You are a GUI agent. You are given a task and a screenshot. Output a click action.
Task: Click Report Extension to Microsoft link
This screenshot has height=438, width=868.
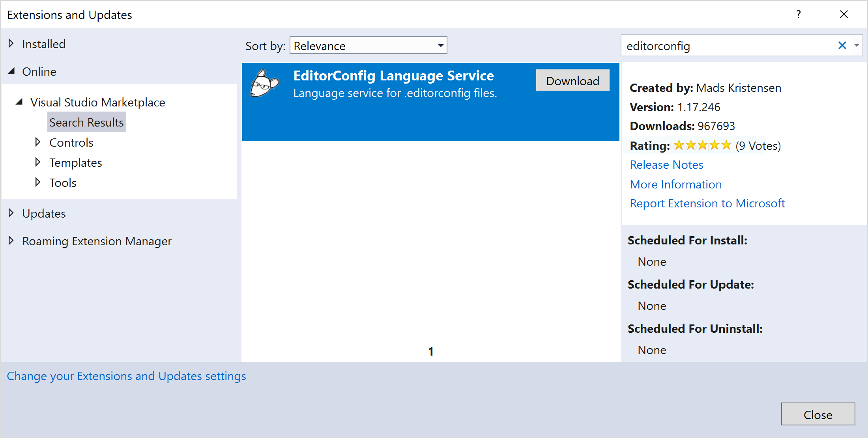pos(707,203)
